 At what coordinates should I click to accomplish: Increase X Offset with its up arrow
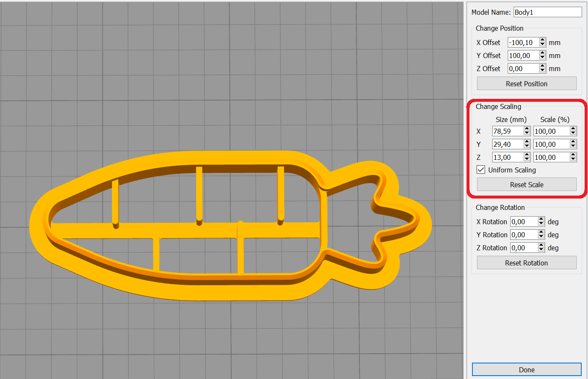click(543, 40)
